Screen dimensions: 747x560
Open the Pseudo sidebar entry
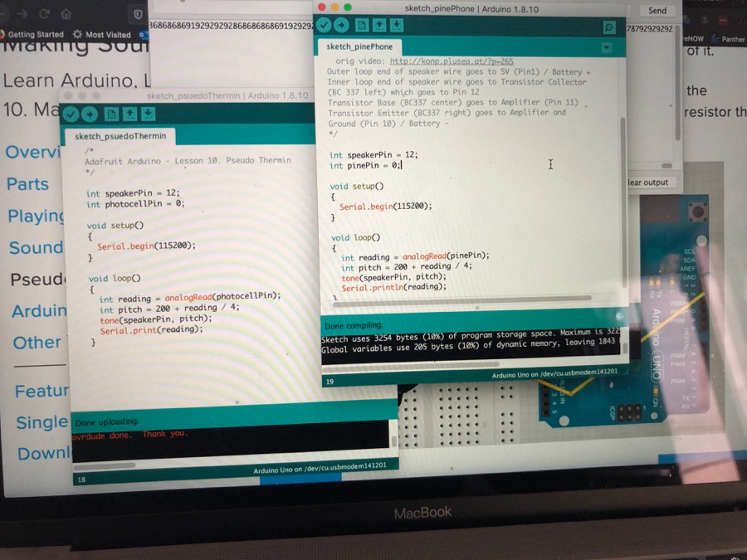(38, 279)
